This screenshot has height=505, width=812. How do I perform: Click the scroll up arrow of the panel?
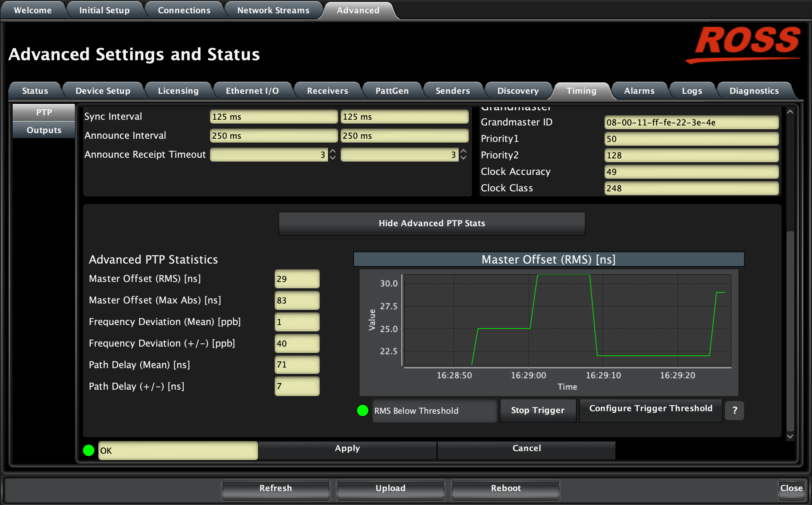coord(789,112)
